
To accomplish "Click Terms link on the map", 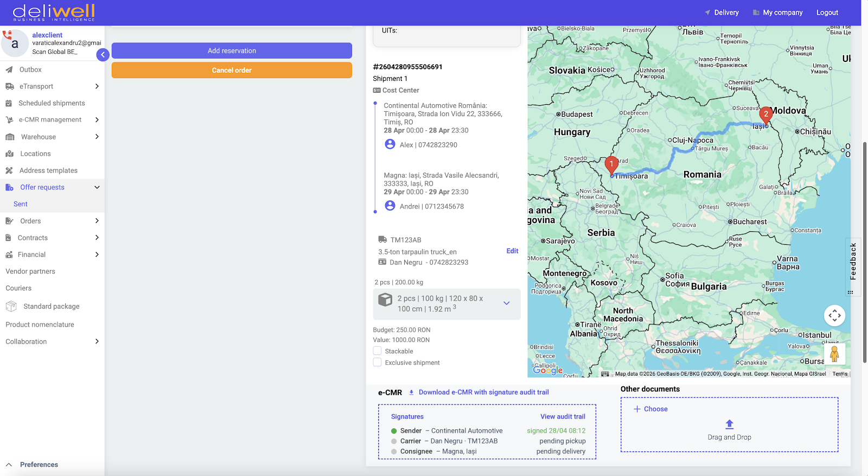I will tap(840, 374).
